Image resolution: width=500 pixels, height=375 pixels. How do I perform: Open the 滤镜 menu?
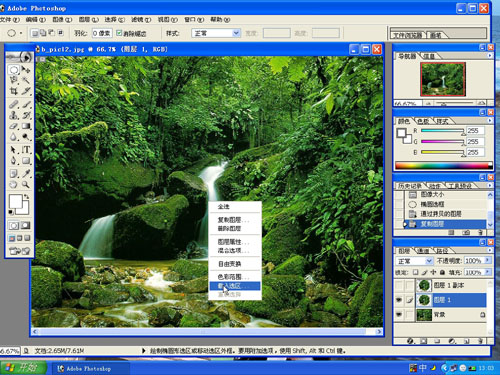(x=141, y=20)
